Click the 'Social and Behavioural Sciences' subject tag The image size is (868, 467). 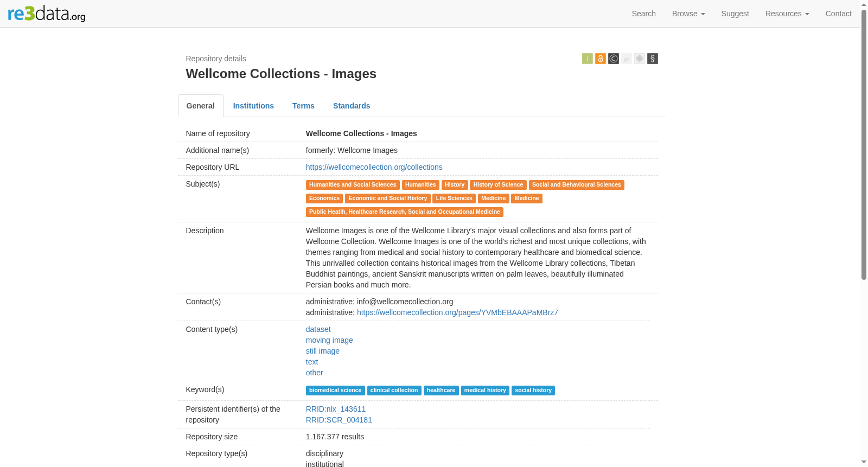coord(577,185)
